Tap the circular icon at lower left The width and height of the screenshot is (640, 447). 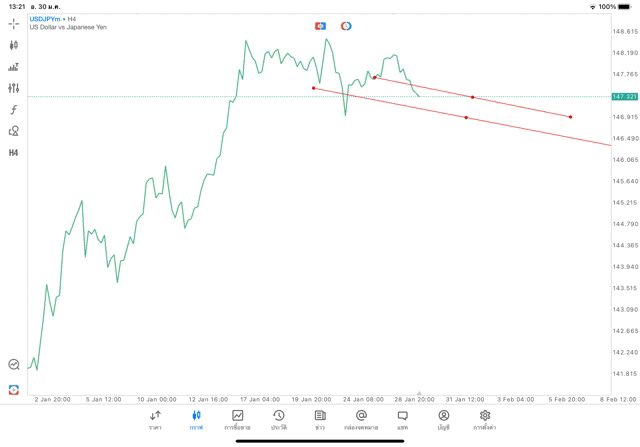(13, 365)
